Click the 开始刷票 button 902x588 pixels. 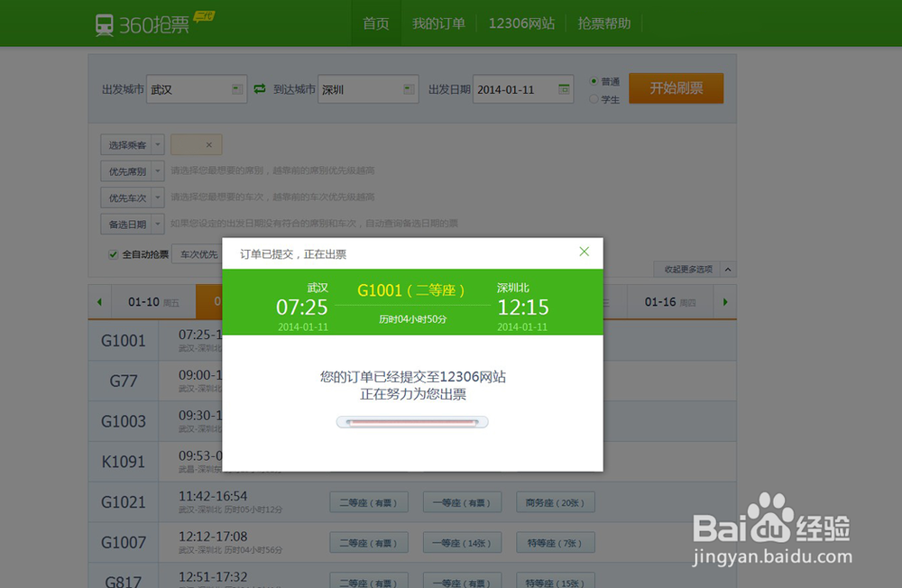676,88
